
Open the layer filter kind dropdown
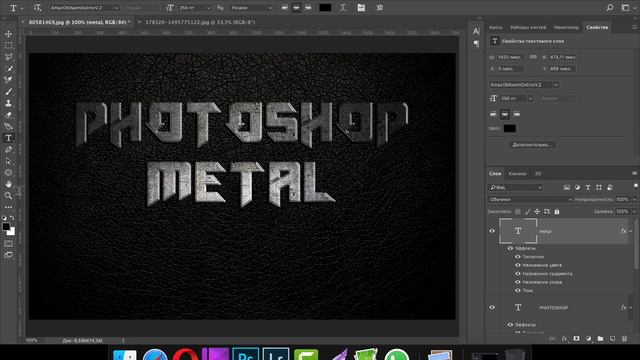tap(516, 187)
